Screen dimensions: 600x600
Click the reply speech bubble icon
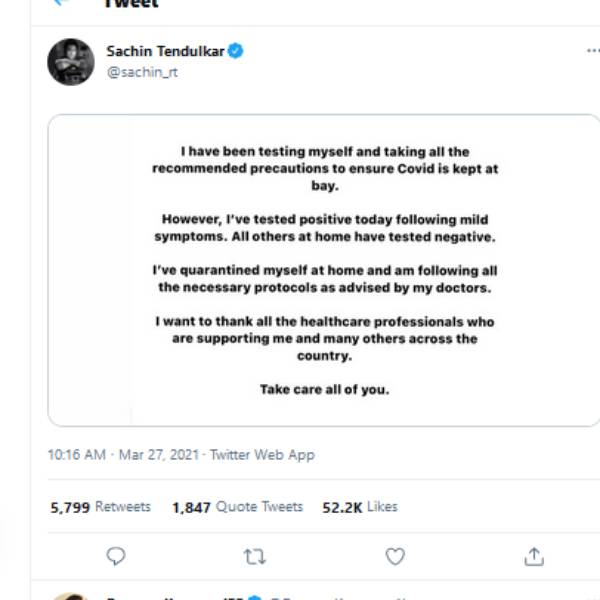(116, 556)
